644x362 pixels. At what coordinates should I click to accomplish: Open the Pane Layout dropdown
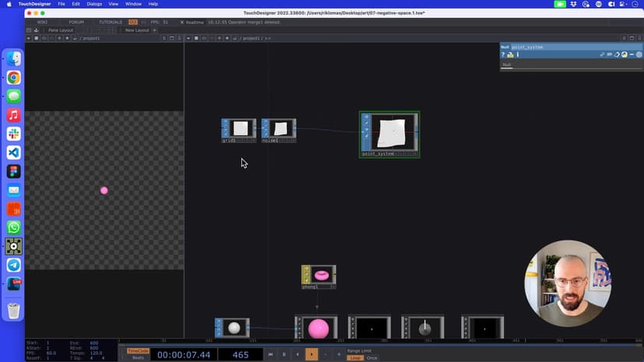pos(60,30)
